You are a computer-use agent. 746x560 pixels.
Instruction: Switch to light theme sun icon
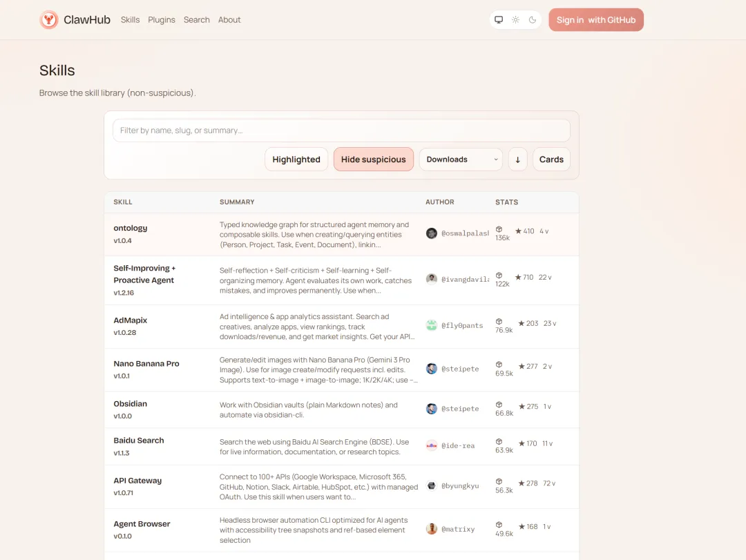coord(515,19)
